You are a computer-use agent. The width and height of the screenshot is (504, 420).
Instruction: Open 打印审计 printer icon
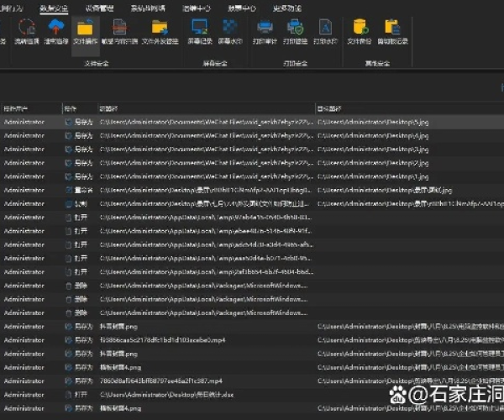click(265, 27)
